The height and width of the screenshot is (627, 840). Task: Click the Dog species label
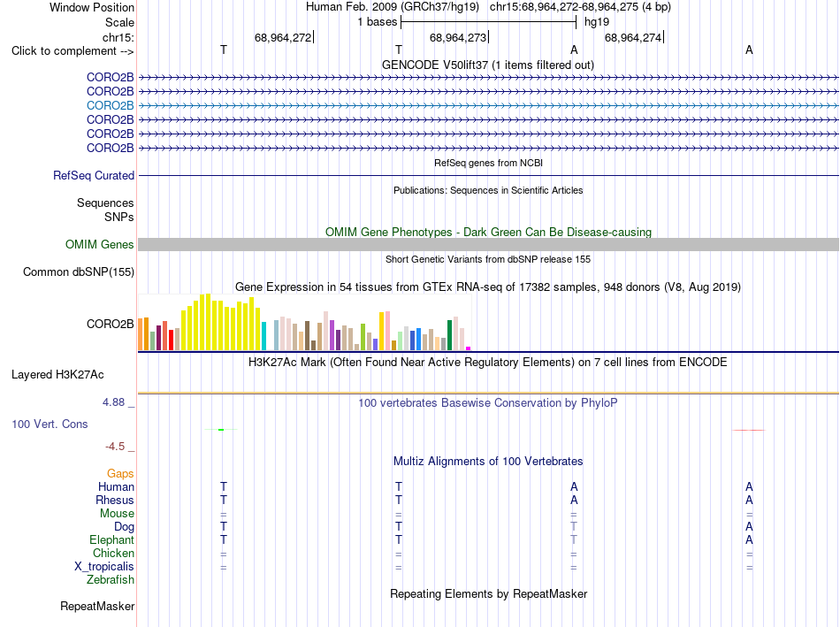click(x=124, y=527)
